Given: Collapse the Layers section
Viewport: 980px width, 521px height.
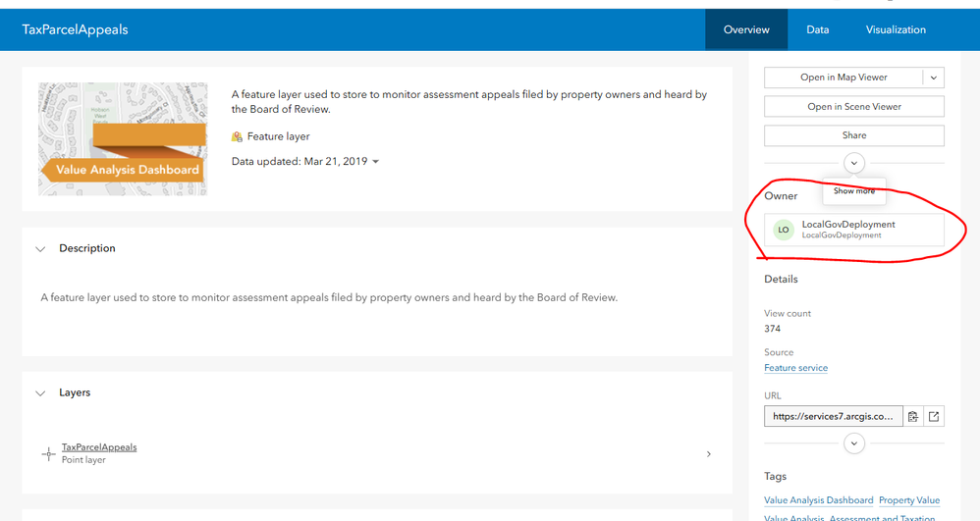Looking at the screenshot, I should click(x=40, y=392).
